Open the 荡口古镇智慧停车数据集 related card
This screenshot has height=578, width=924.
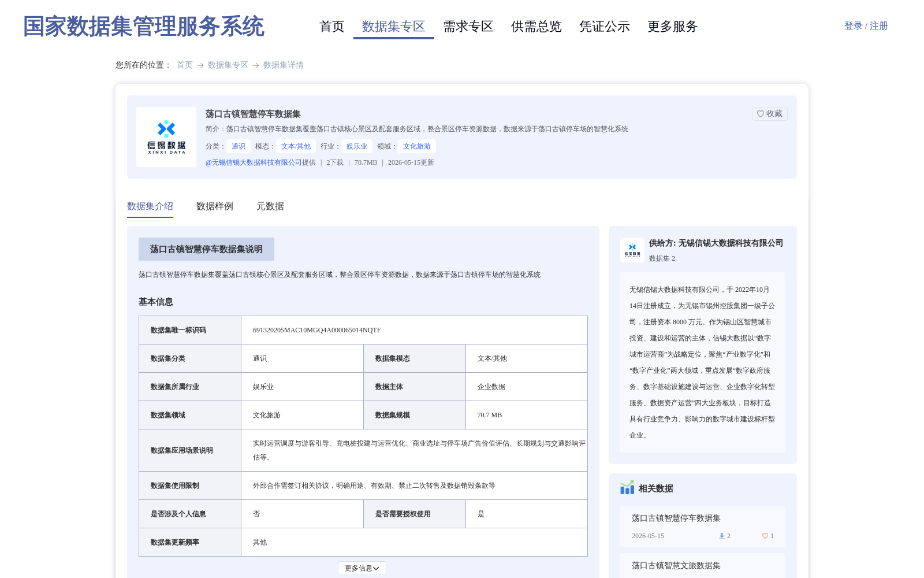pos(703,527)
